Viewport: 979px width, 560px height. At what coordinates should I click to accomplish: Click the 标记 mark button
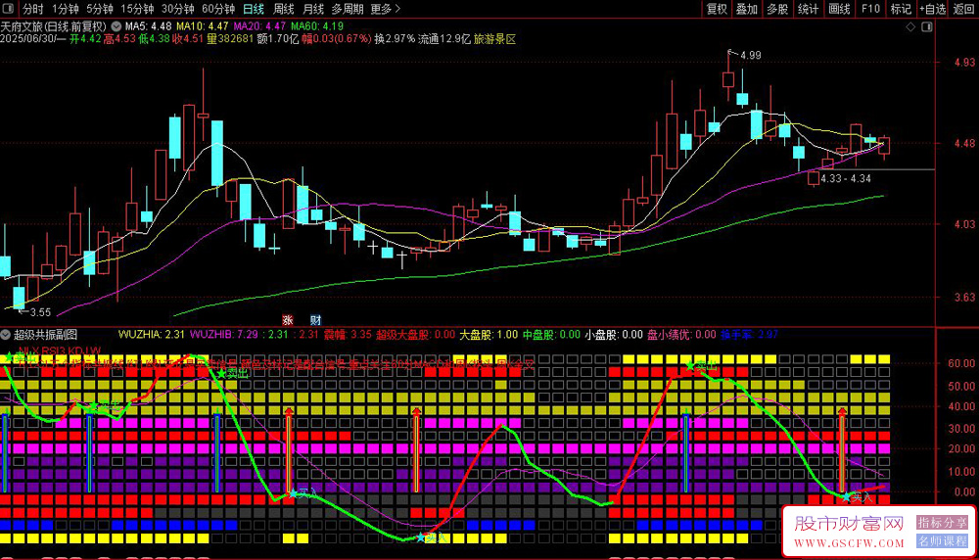901,9
